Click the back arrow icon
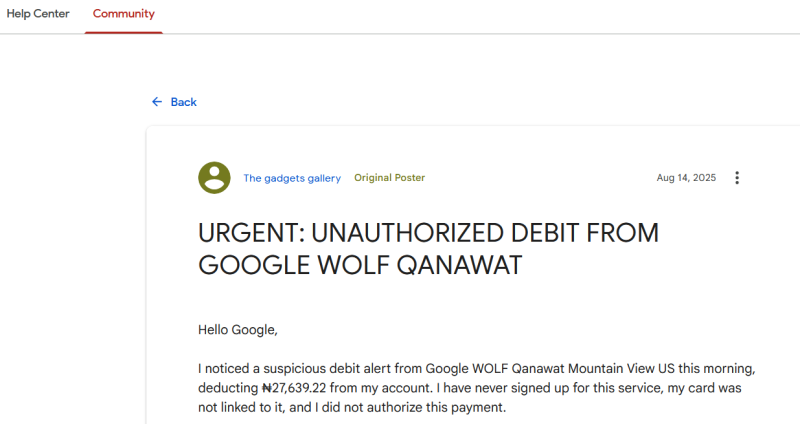Image resolution: width=800 pixels, height=424 pixels. tap(157, 102)
